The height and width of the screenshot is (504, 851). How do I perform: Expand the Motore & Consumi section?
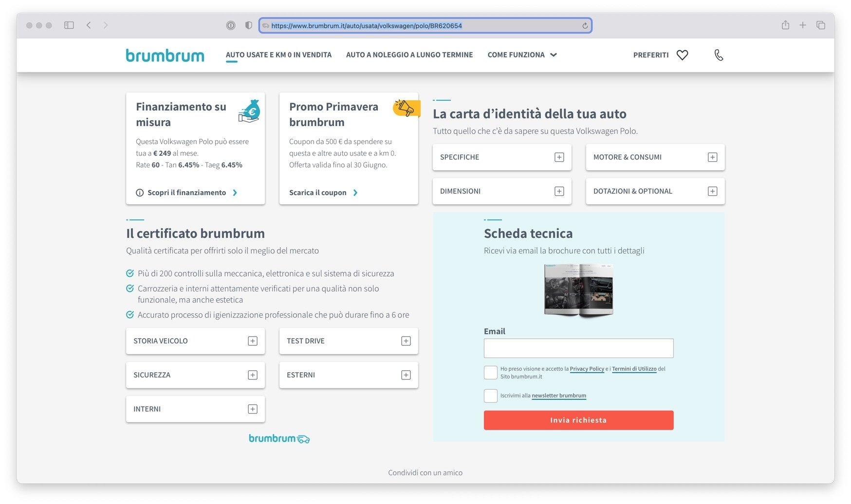655,157
